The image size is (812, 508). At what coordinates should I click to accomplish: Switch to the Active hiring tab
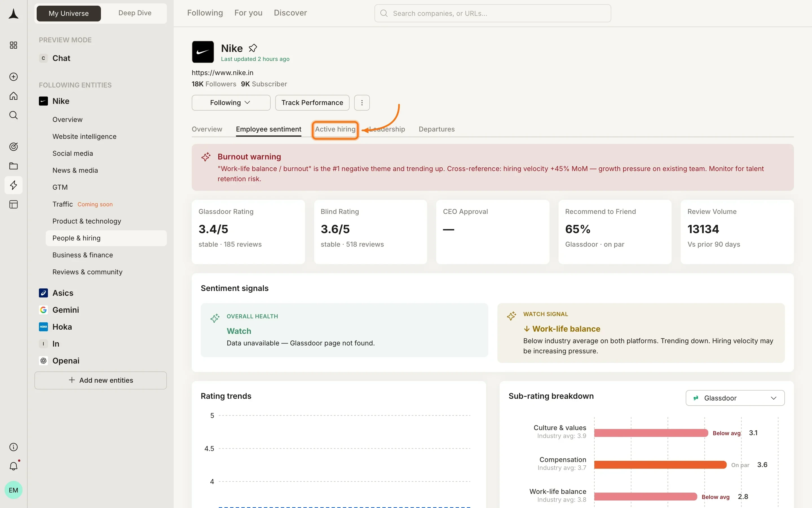[x=335, y=129]
